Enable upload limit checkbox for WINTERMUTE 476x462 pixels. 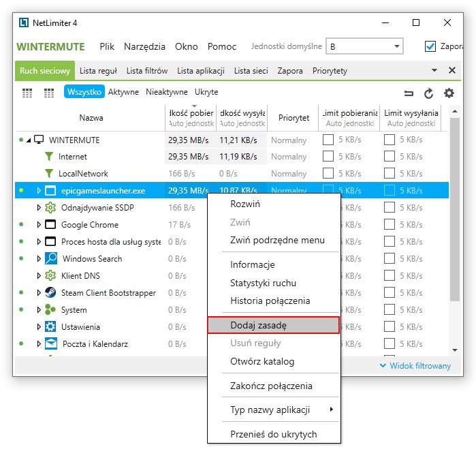pos(390,140)
